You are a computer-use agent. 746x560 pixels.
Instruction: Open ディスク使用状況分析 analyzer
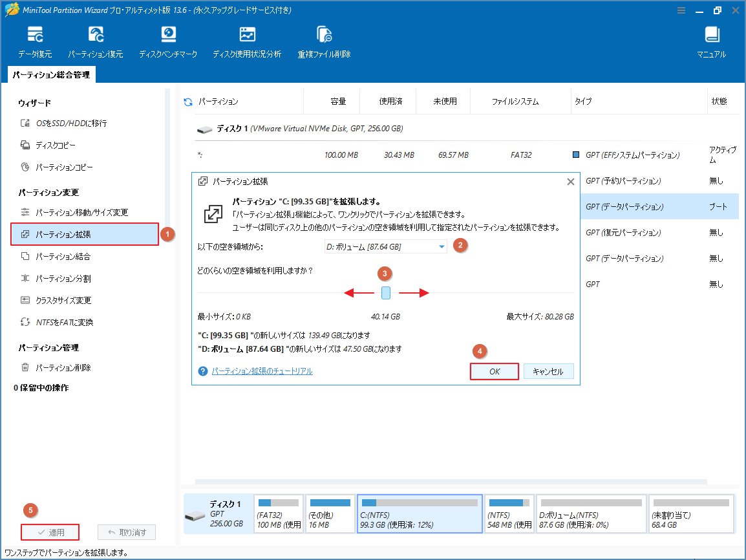pyautogui.click(x=247, y=42)
